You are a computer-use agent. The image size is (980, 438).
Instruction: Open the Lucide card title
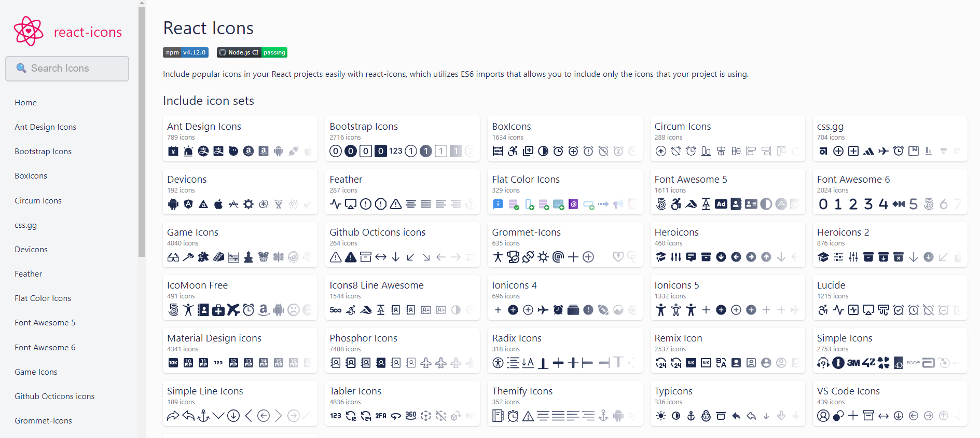tap(831, 285)
